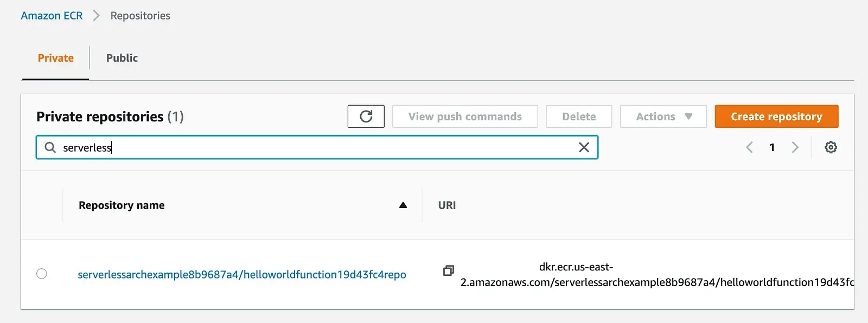Navigate to Amazon ECR breadcrumb
Image resolution: width=868 pixels, height=323 pixels.
tap(52, 16)
